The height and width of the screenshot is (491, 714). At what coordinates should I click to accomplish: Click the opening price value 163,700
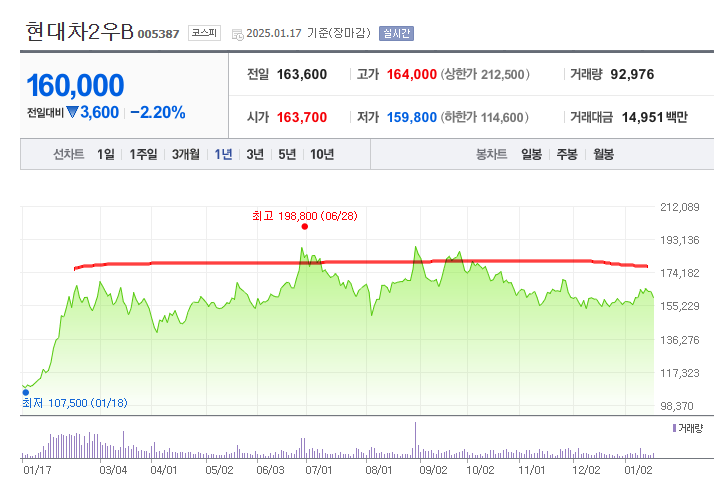(x=302, y=118)
